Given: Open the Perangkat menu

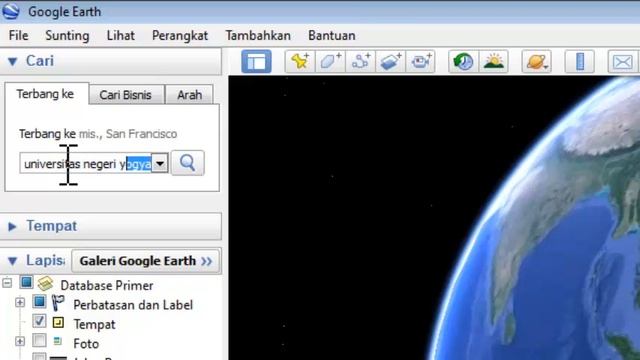Looking at the screenshot, I should pyautogui.click(x=180, y=36).
